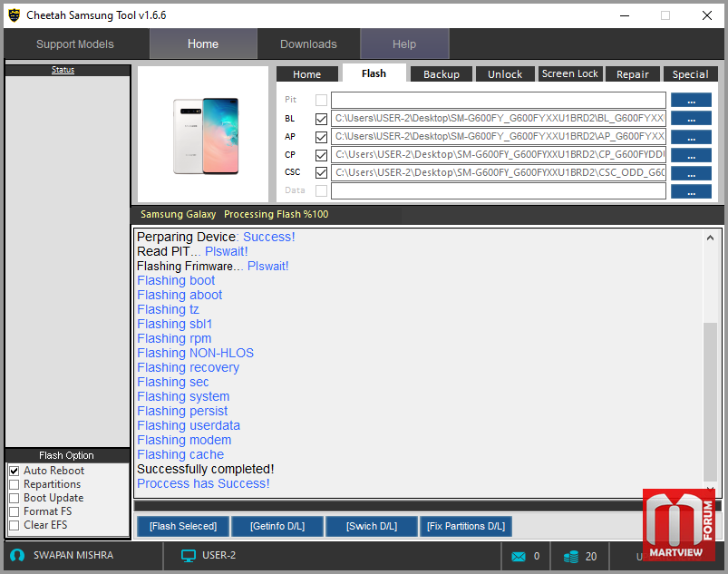Enable the Format FS option
Viewport: 728px width, 574px height.
point(15,511)
